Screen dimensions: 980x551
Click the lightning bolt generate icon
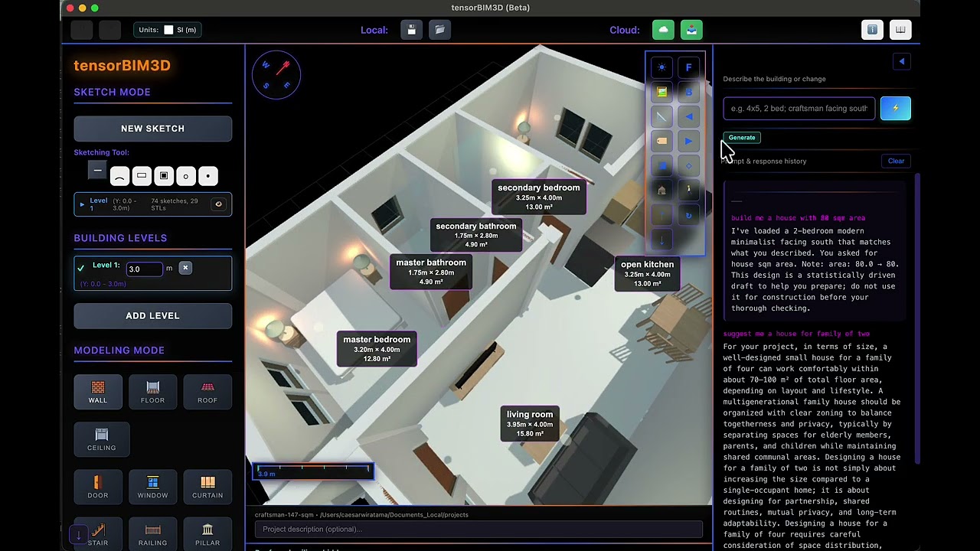coord(896,108)
